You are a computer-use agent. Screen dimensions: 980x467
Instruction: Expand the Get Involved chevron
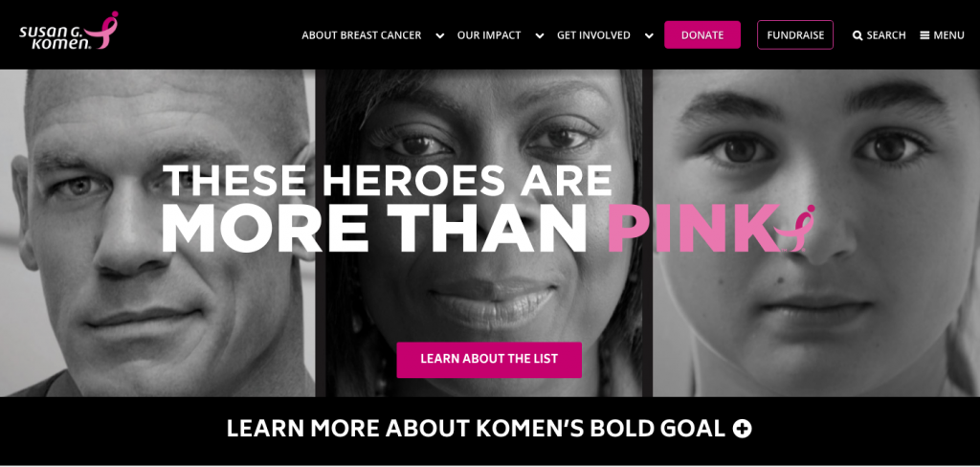click(x=649, y=35)
